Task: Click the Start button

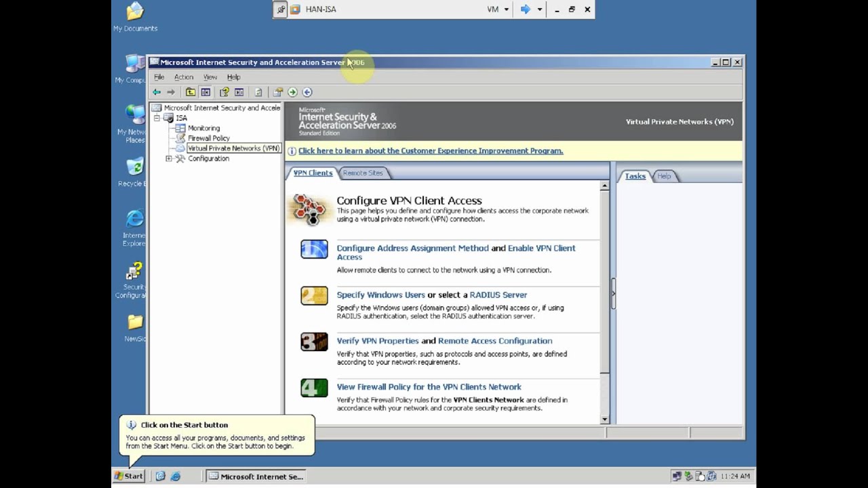Action: pyautogui.click(x=129, y=476)
